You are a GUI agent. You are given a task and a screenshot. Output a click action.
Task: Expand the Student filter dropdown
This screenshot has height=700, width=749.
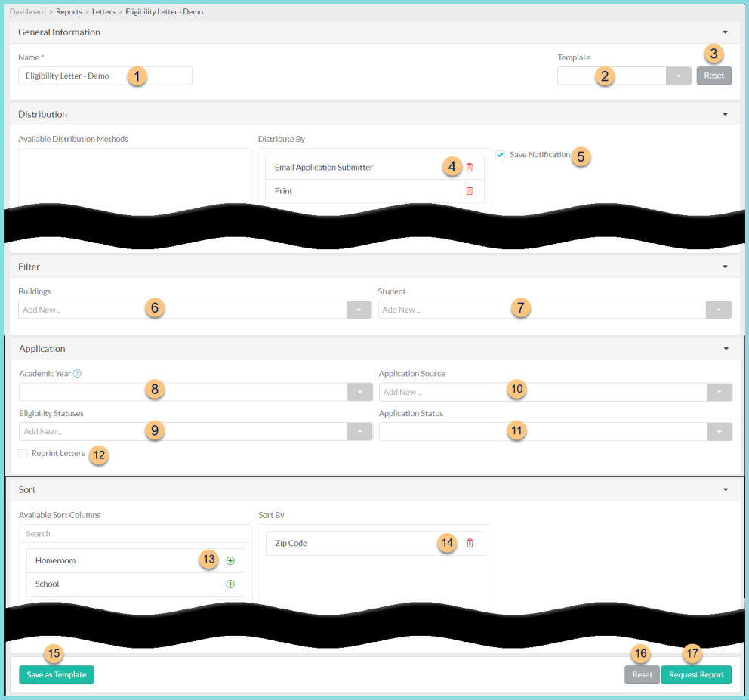point(718,310)
